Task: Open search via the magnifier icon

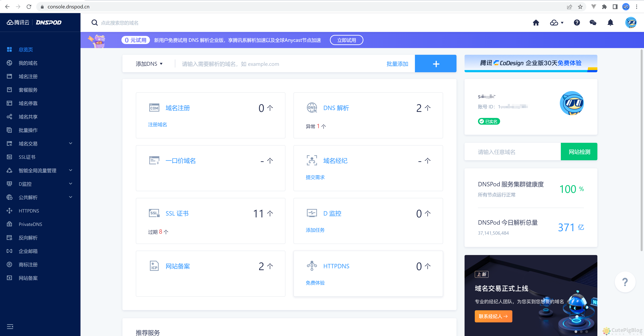Action: 94,23
